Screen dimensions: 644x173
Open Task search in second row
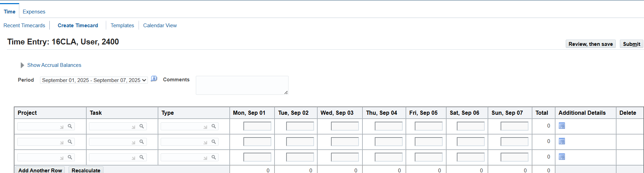(141, 142)
